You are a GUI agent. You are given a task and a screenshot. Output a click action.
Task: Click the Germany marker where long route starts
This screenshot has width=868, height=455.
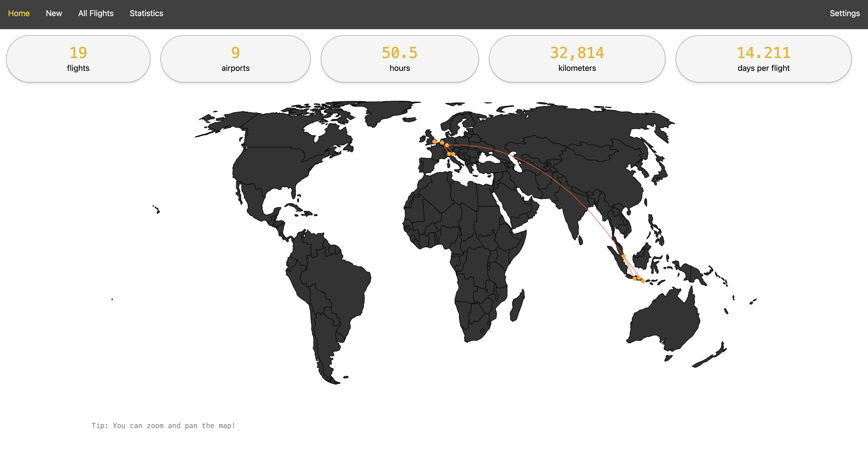tap(447, 145)
